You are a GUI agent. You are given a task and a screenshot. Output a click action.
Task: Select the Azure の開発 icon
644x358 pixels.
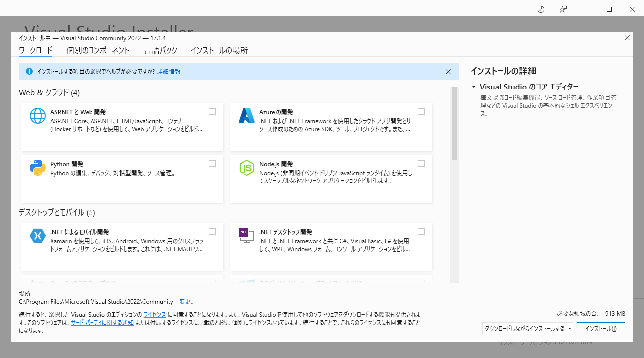point(247,115)
